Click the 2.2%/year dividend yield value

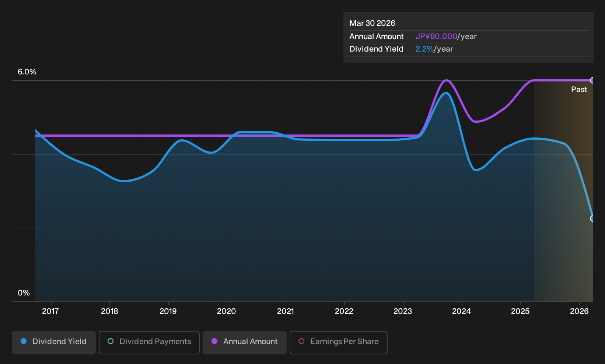click(434, 49)
